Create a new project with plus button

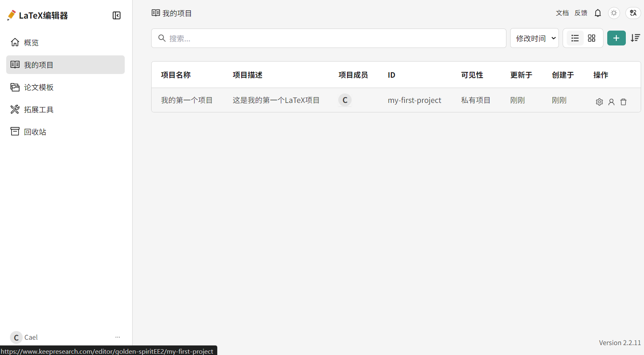click(x=616, y=38)
